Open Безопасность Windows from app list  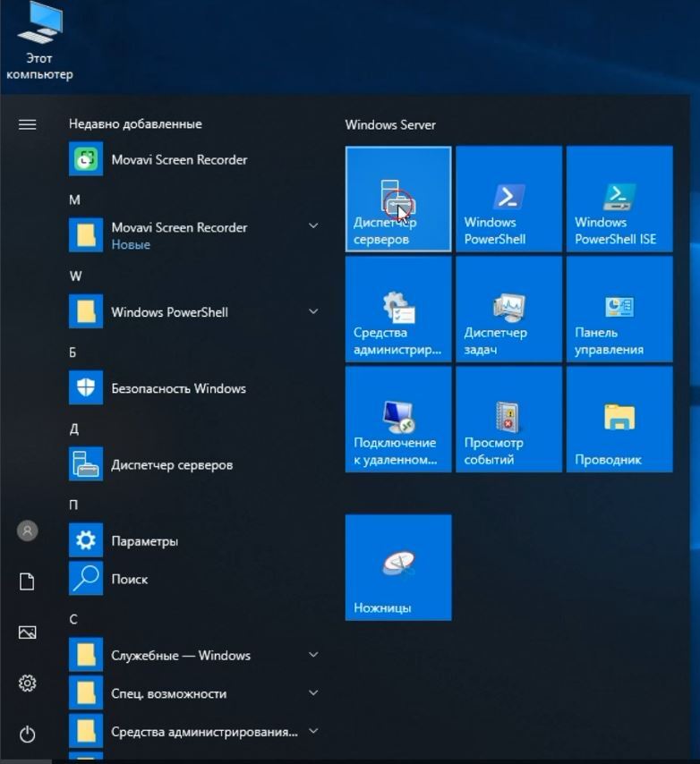pos(195,388)
